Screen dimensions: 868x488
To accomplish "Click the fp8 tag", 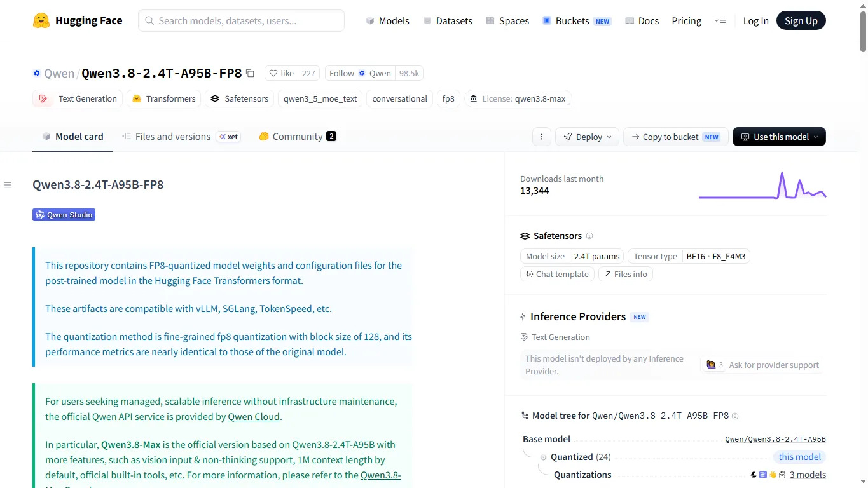I will pyautogui.click(x=448, y=98).
